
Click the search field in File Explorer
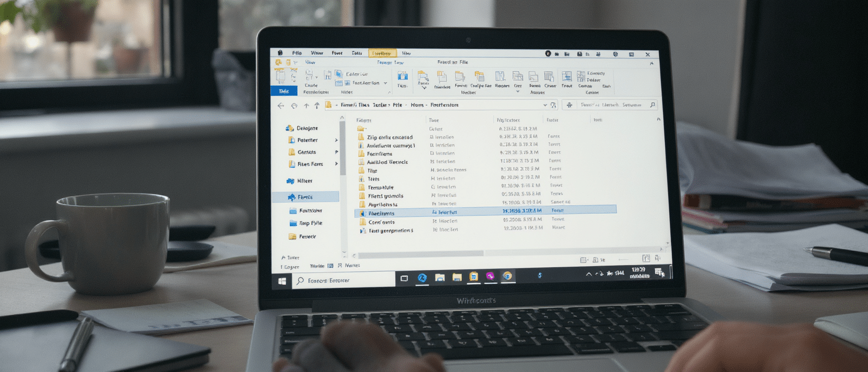(x=609, y=105)
